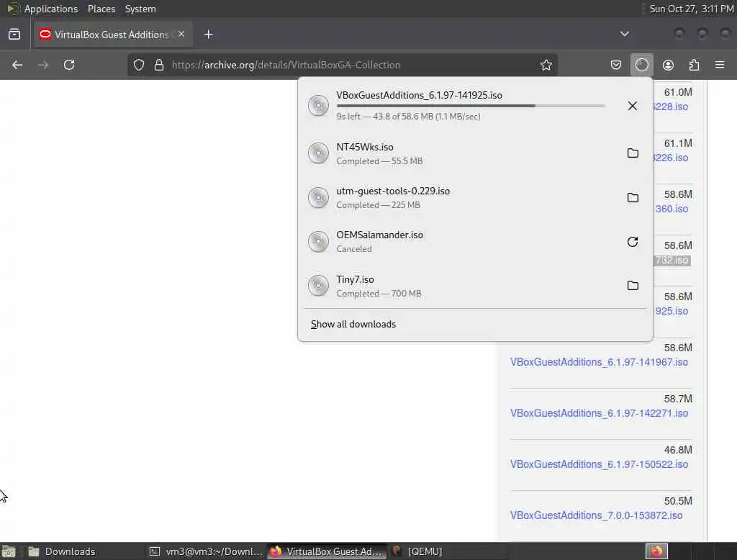
Task: Open tracking protection shield icon
Action: [x=139, y=65]
